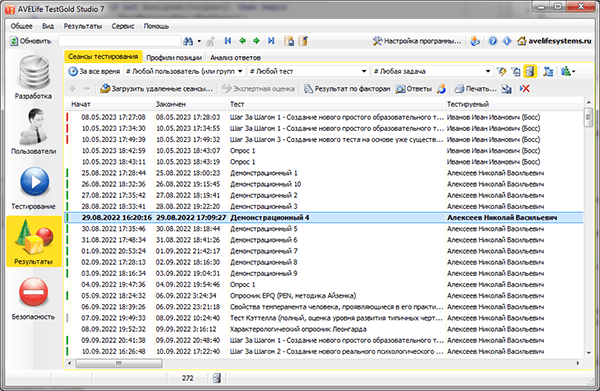This screenshot has width=600, height=391.
Task: Select the Тест Кэттелла row
Action: point(324,318)
